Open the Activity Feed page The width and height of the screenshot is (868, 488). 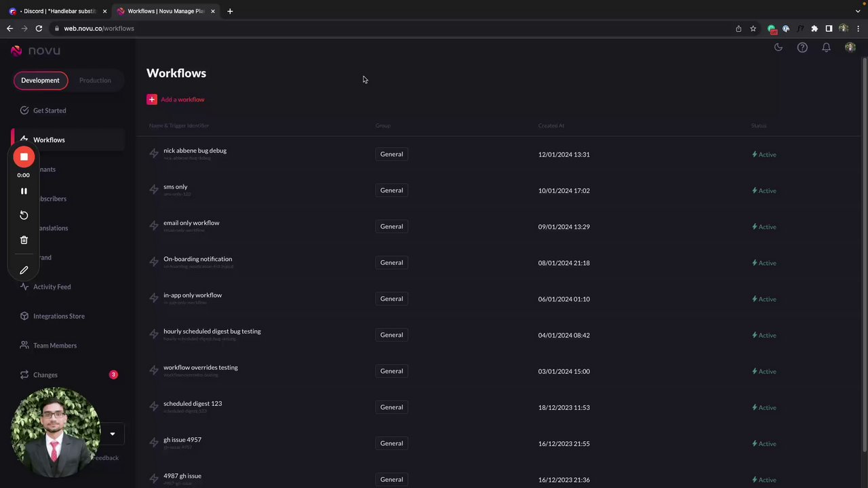pos(52,287)
